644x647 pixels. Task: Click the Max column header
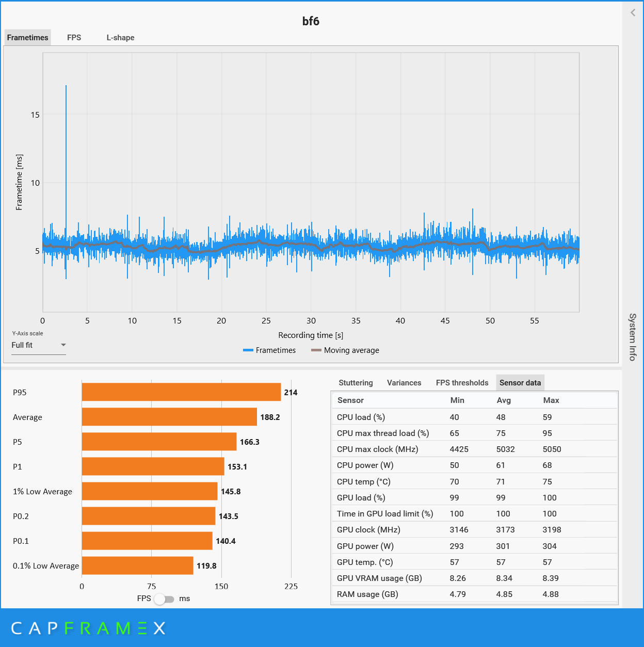551,400
